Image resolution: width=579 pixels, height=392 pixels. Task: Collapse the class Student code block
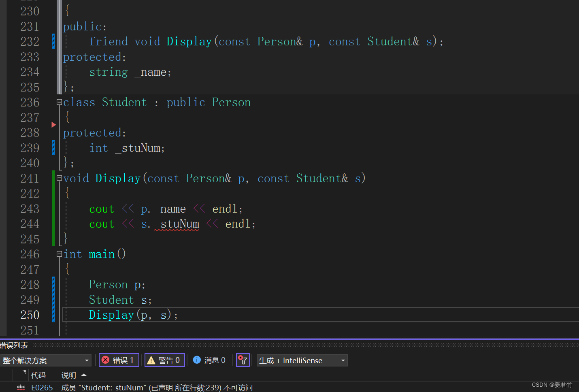[x=59, y=102]
